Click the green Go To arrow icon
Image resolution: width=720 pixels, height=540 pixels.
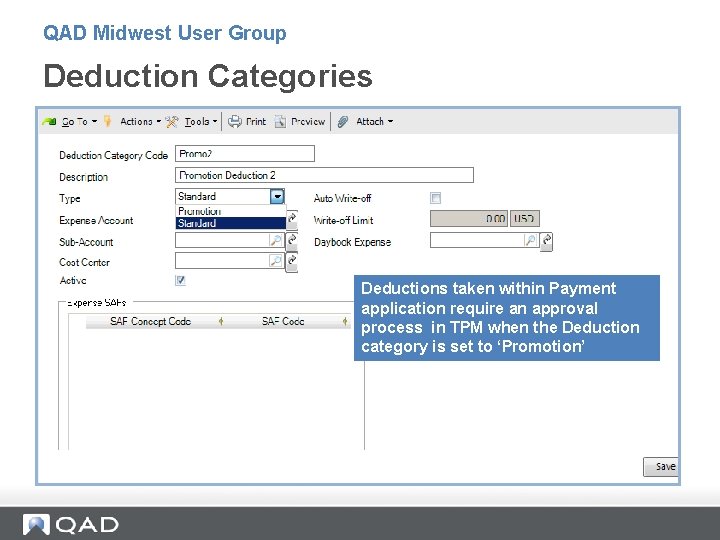[x=49, y=122]
